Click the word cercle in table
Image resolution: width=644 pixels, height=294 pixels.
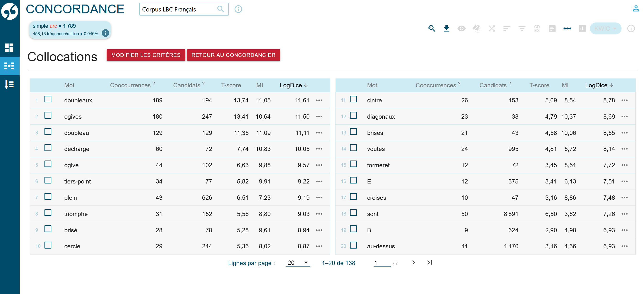point(72,246)
